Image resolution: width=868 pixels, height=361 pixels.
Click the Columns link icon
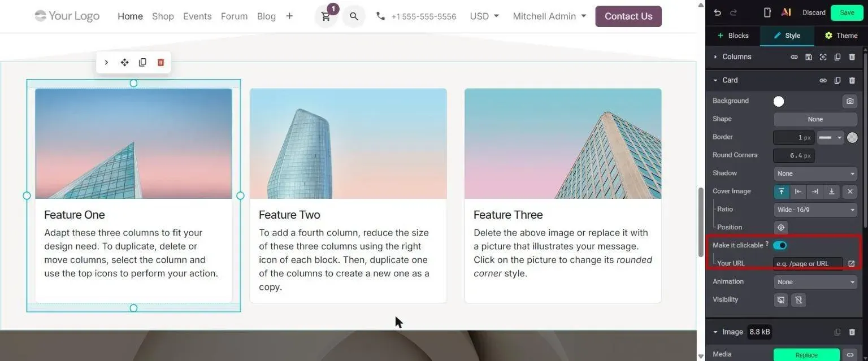(794, 57)
